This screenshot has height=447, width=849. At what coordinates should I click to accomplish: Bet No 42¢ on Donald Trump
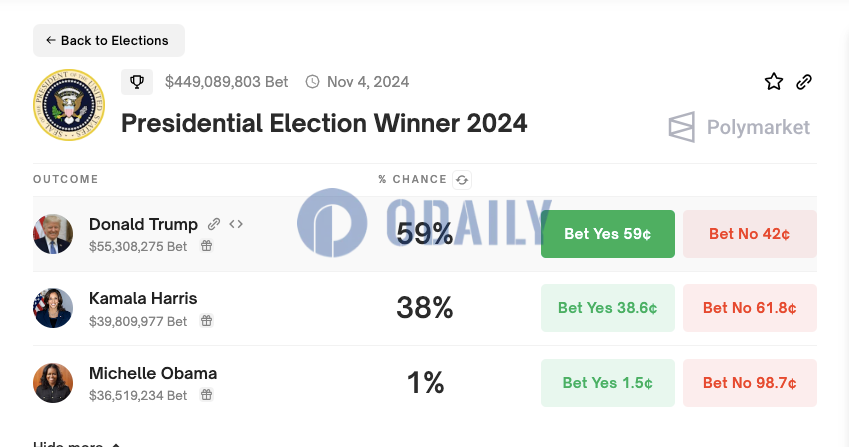coord(749,234)
